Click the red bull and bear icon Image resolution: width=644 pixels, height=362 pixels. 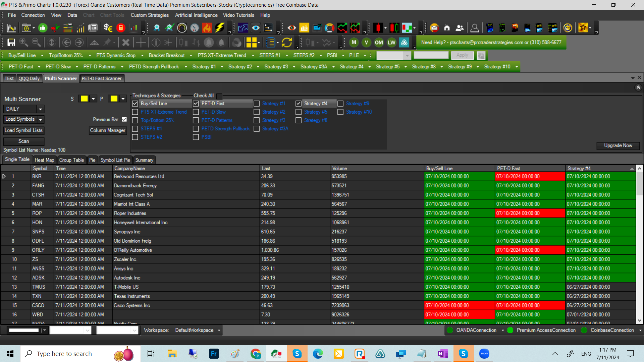pos(56,28)
